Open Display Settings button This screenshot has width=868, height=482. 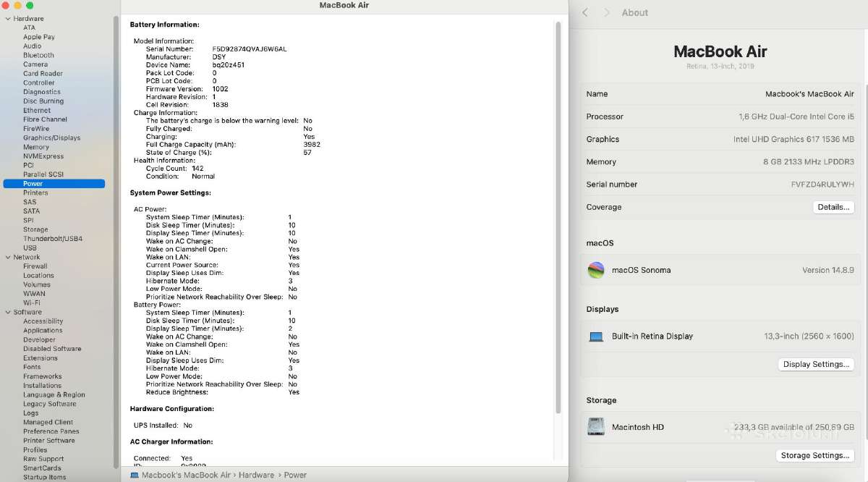tap(816, 364)
